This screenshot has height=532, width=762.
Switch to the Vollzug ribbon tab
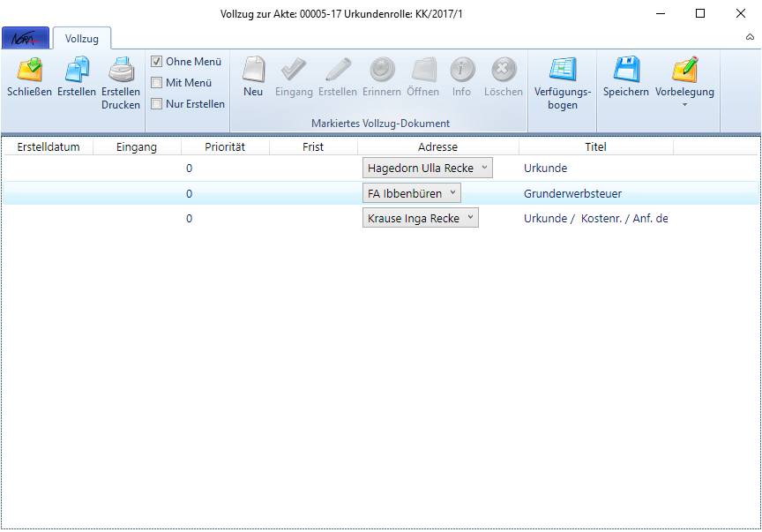[81, 39]
